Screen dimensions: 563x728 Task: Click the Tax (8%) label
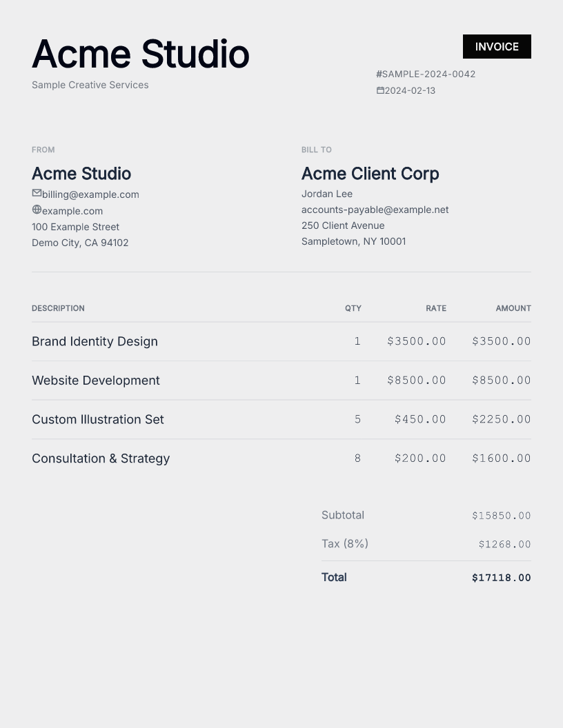point(345,544)
